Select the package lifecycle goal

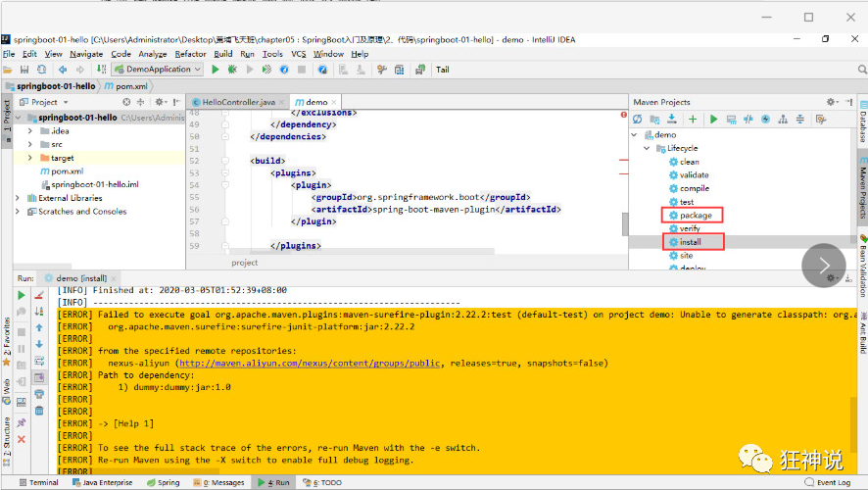coord(692,216)
